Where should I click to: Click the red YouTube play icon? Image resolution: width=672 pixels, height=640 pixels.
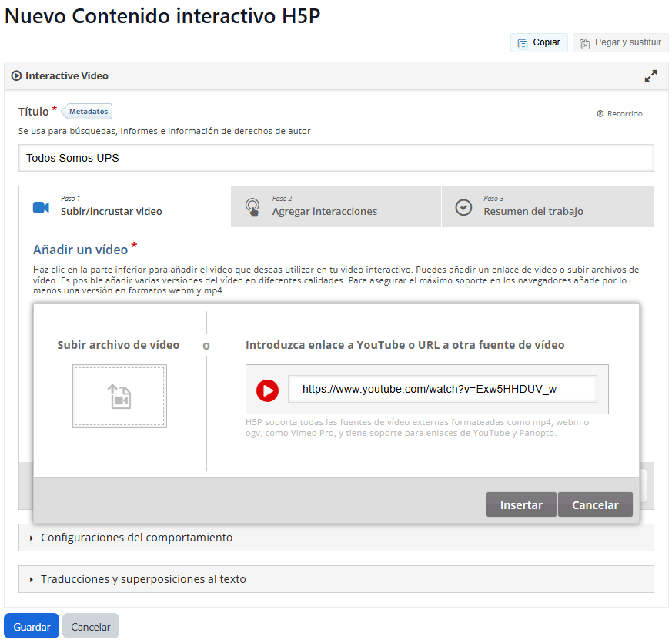[x=267, y=390]
